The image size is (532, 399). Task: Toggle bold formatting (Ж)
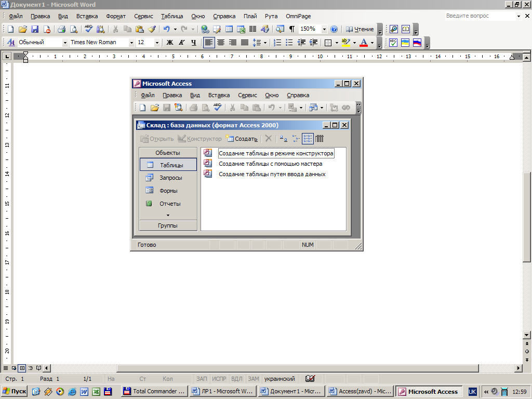coord(170,43)
